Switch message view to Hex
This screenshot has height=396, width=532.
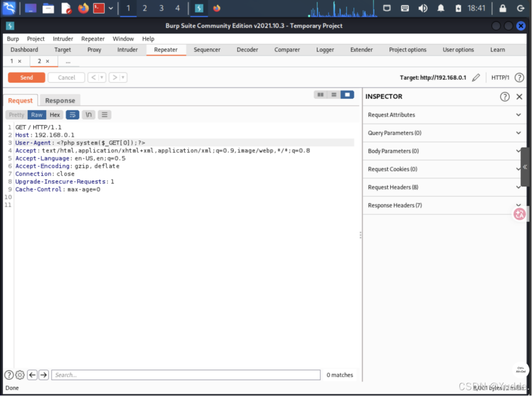[x=55, y=115]
